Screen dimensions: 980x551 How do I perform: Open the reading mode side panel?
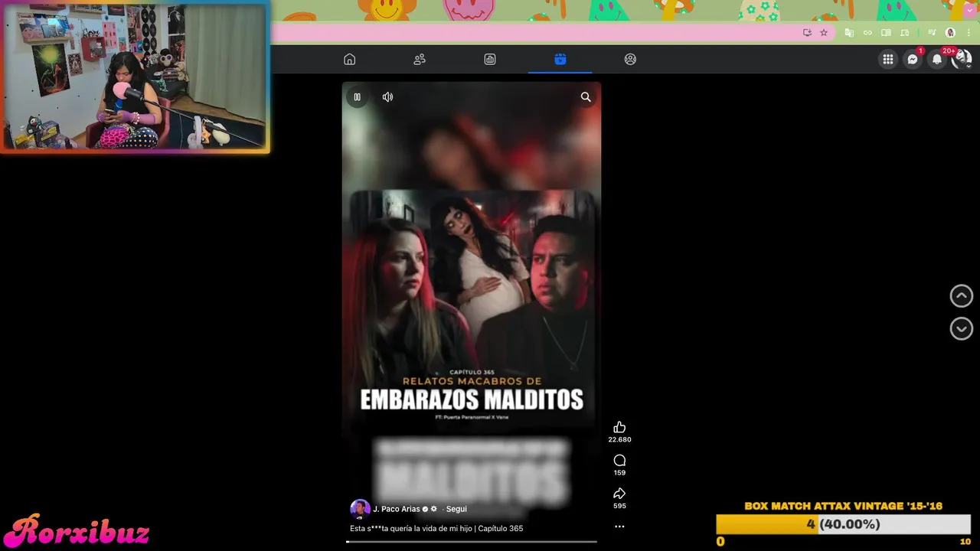(x=886, y=32)
